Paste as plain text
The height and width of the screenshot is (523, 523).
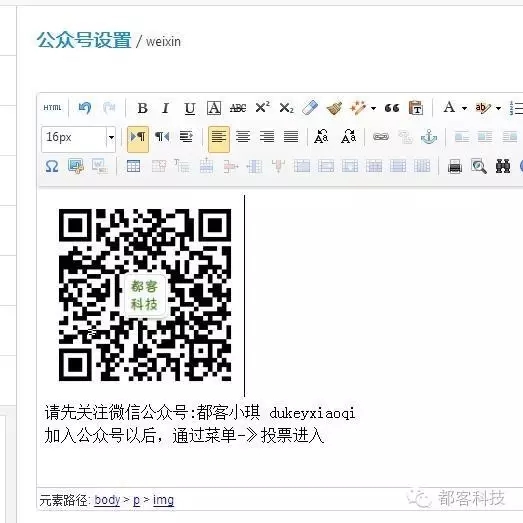click(416, 108)
